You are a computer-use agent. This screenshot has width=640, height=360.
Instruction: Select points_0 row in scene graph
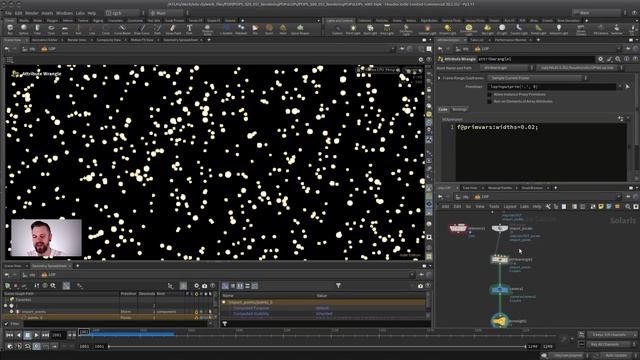108,318
